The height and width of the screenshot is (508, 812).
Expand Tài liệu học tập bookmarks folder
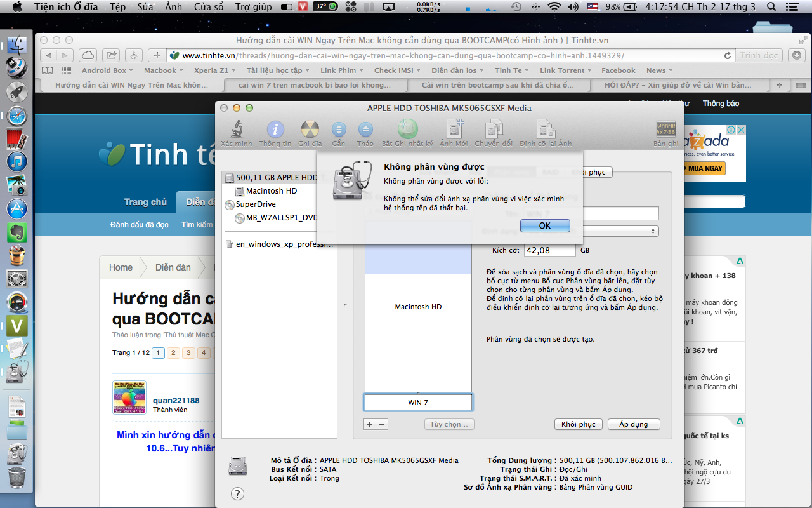278,70
